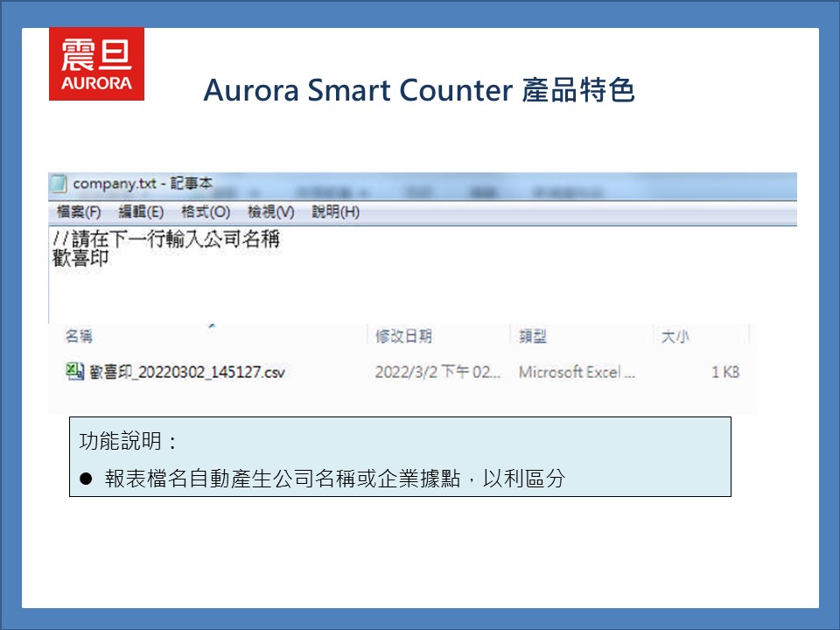This screenshot has width=840, height=630.
Task: Click the Notepad icon in the title bar
Action: [59, 184]
